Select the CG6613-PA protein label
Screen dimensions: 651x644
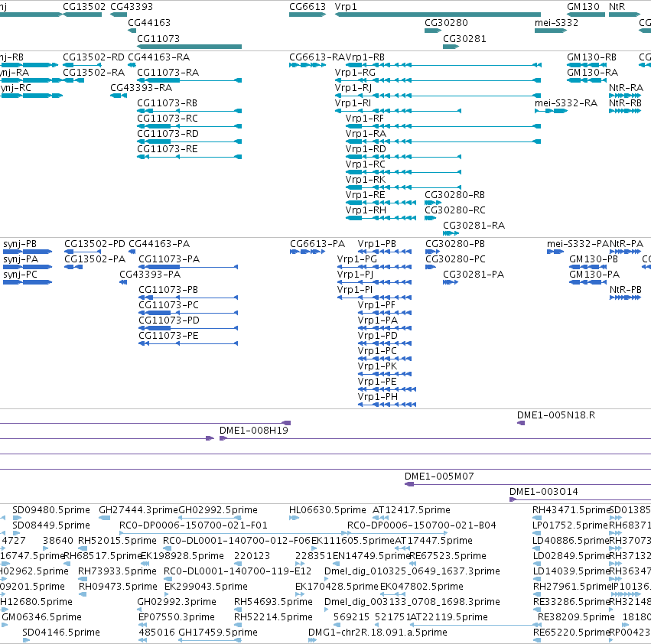coord(317,244)
